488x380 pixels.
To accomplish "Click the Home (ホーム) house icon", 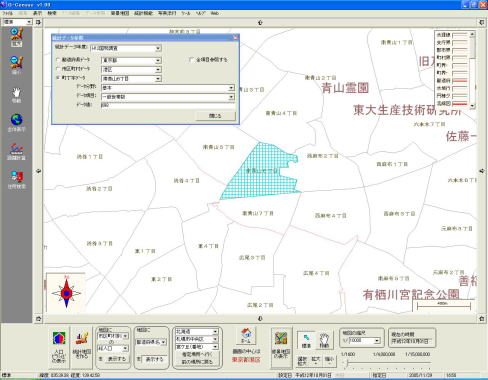I will pos(246,335).
